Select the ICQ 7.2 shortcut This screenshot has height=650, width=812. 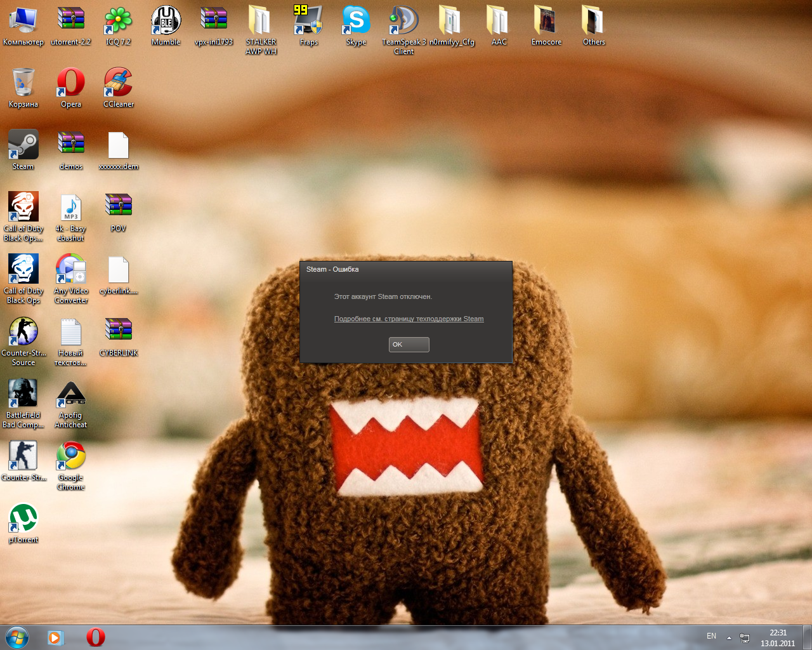tap(119, 26)
